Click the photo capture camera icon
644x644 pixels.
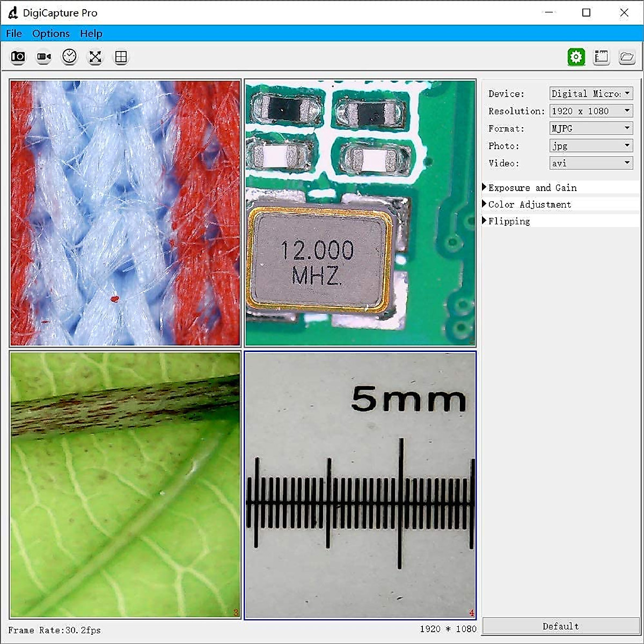[x=18, y=56]
